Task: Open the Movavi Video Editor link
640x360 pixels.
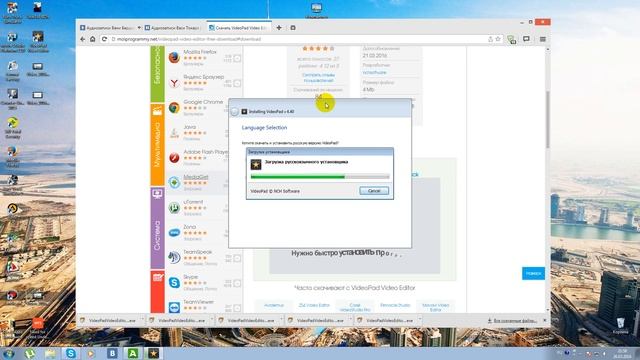Action: click(436, 307)
